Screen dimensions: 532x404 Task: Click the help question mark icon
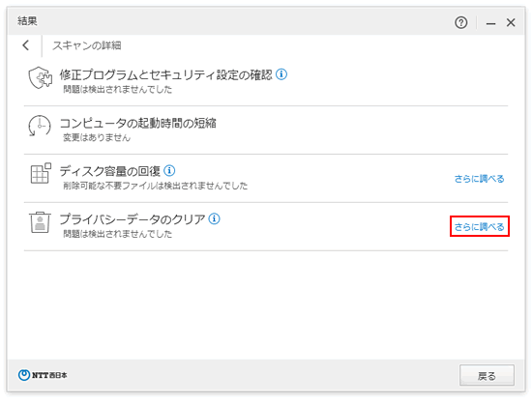coord(460,22)
